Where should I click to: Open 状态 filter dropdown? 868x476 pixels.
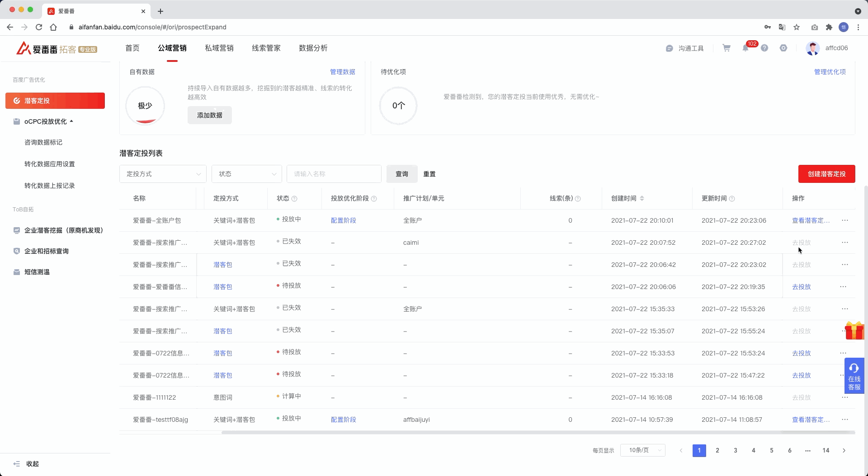click(x=247, y=174)
